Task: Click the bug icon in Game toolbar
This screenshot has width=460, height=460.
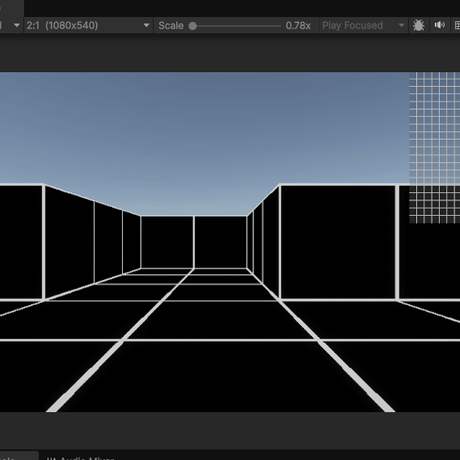Action: tap(418, 25)
